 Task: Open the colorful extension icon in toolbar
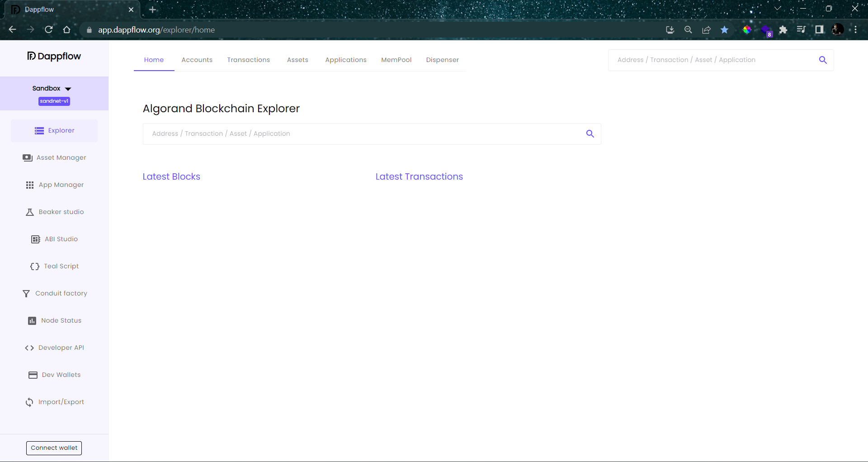tap(747, 30)
